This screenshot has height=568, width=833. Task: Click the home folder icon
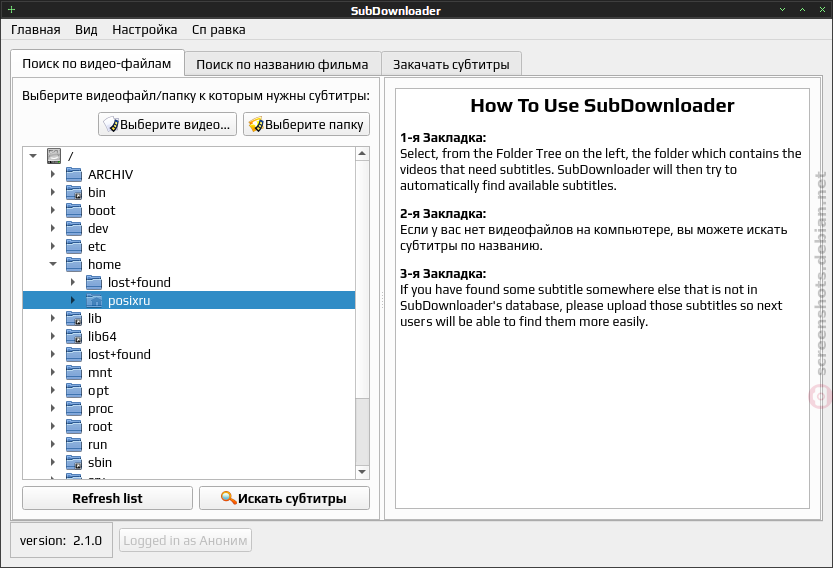[74, 264]
